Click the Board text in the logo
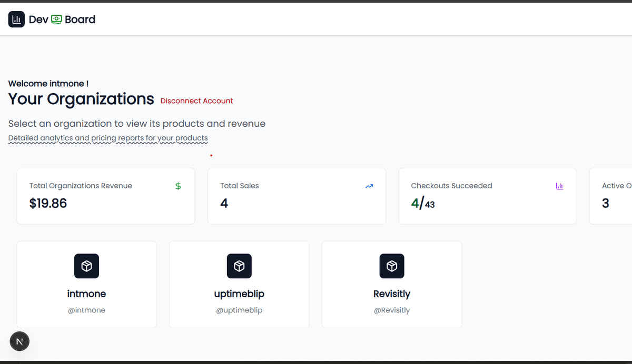The image size is (632, 364). coord(80,19)
